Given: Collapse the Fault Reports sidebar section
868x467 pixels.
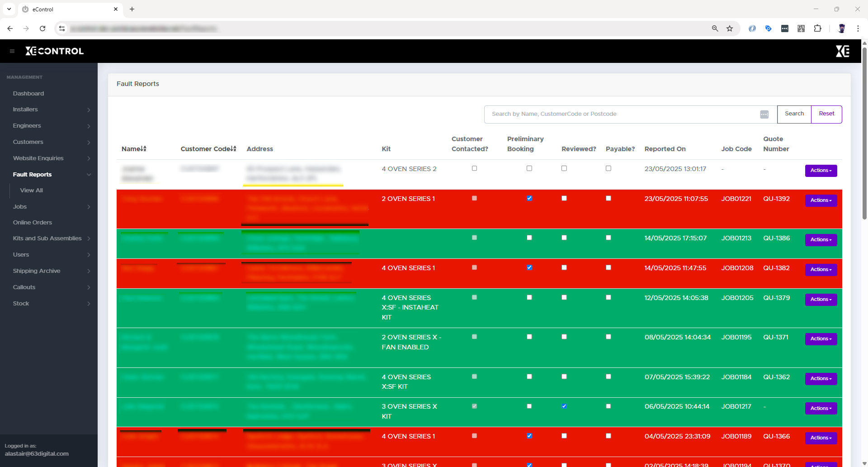Looking at the screenshot, I should [49, 175].
